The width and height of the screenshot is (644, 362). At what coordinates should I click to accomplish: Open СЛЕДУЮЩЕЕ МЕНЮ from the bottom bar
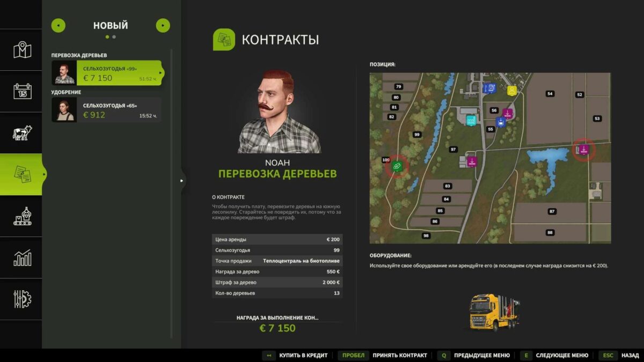[x=562, y=355]
